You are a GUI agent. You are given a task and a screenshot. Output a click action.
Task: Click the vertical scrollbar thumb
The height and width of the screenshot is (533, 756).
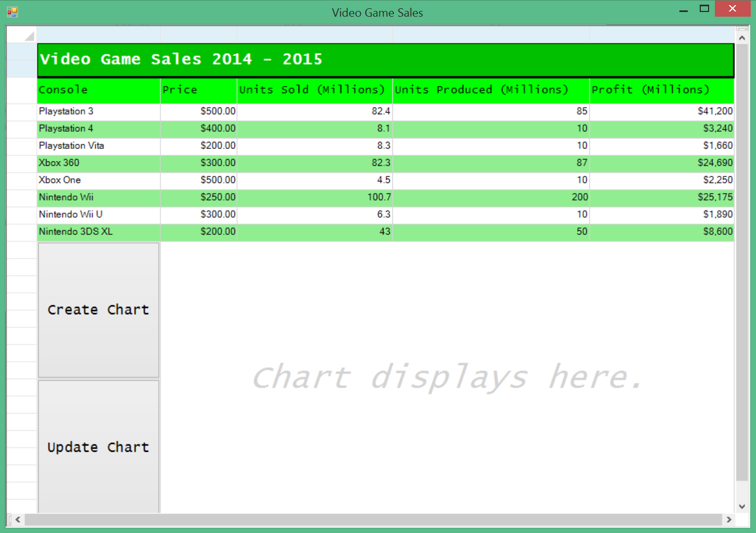tap(742, 263)
